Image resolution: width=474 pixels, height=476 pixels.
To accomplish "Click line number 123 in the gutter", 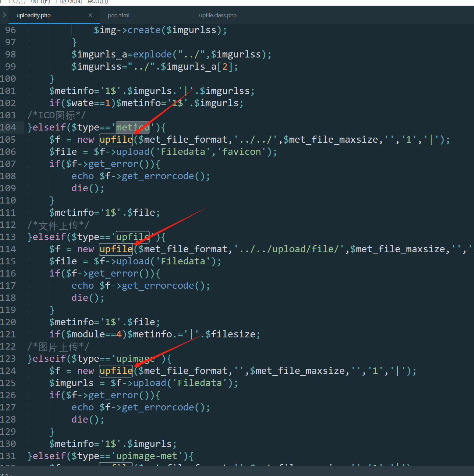I will [8, 359].
